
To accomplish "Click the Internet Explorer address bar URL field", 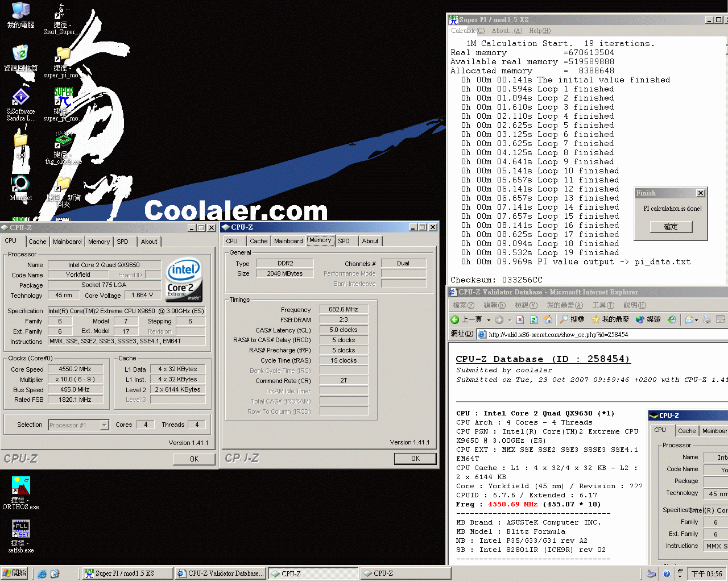I will coord(602,334).
